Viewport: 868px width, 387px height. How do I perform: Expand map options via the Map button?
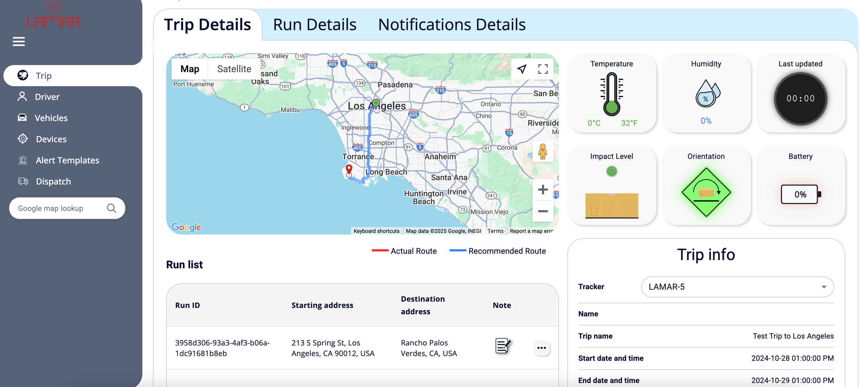tap(189, 69)
